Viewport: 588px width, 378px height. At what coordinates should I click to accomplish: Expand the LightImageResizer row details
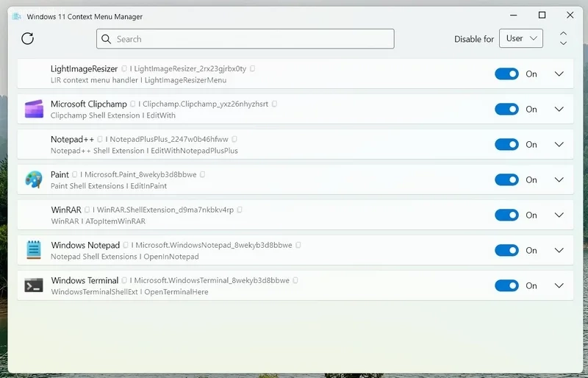pyautogui.click(x=559, y=74)
